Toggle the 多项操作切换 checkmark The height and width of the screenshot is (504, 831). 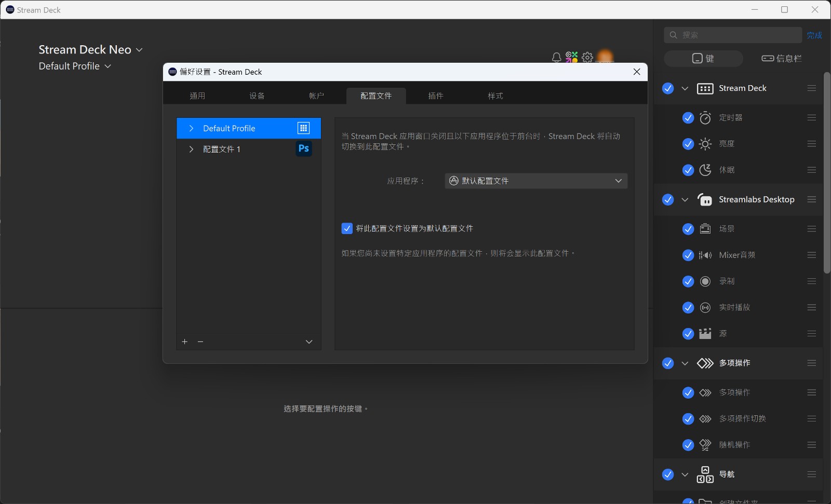688,418
